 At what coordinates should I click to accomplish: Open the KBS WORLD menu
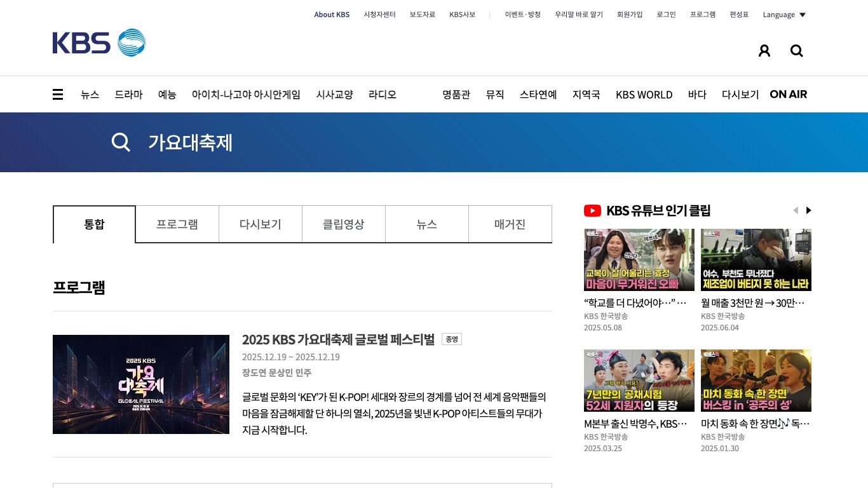644,95
